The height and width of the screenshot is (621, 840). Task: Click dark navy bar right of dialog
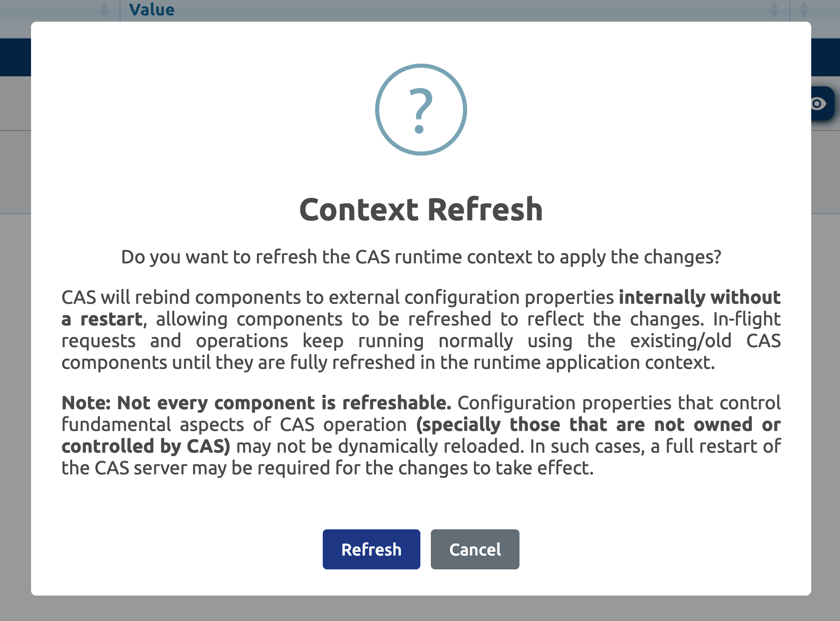tap(825, 57)
